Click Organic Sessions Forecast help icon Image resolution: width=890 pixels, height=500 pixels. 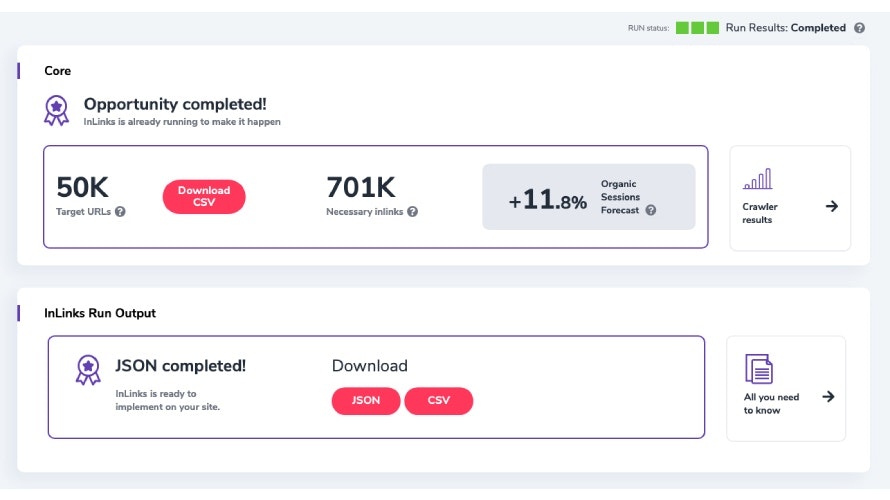[651, 210]
